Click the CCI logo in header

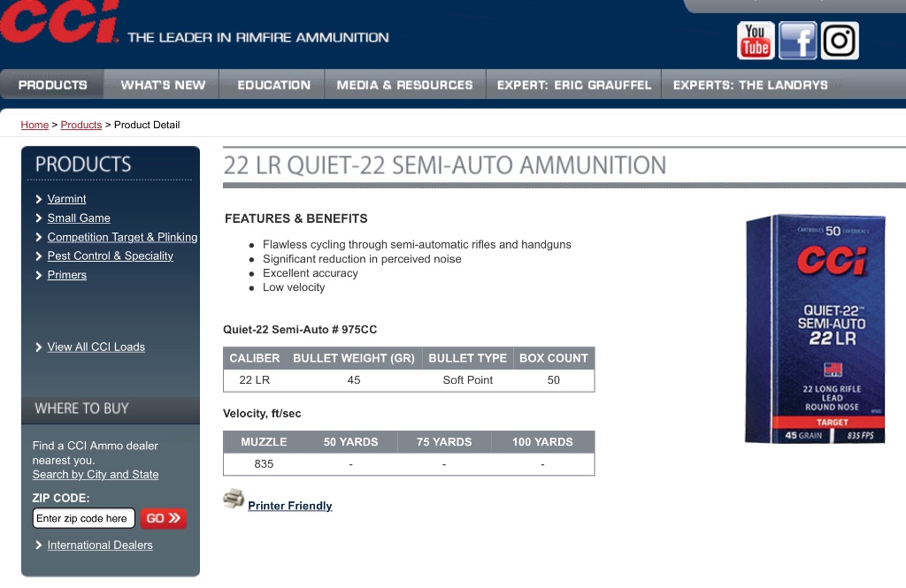click(x=59, y=21)
